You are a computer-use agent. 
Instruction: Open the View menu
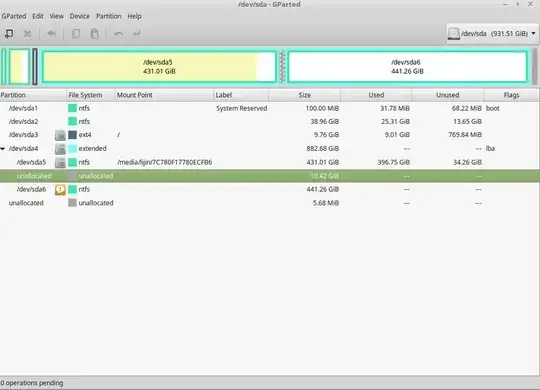pos(56,16)
